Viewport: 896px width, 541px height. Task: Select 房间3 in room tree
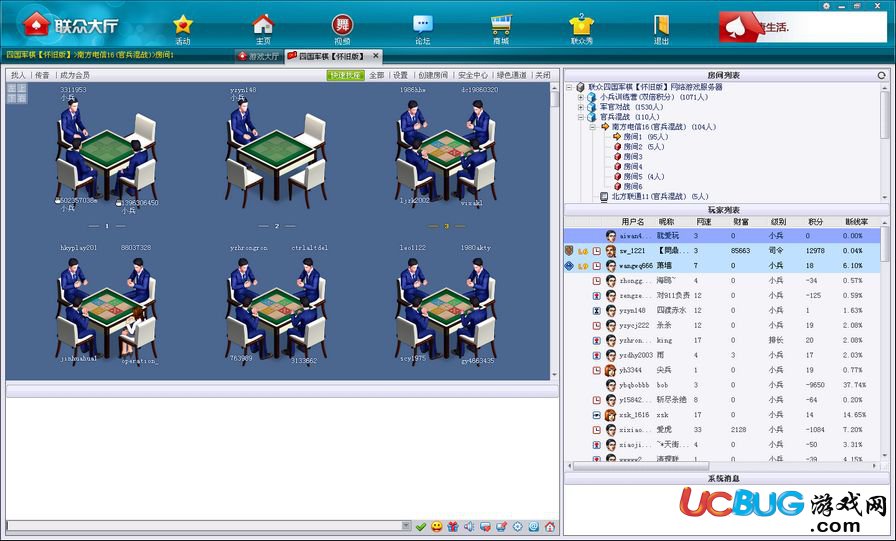click(x=633, y=157)
